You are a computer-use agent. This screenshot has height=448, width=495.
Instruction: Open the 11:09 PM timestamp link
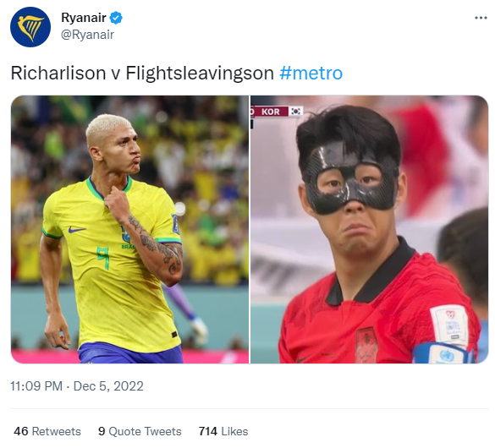(36, 386)
